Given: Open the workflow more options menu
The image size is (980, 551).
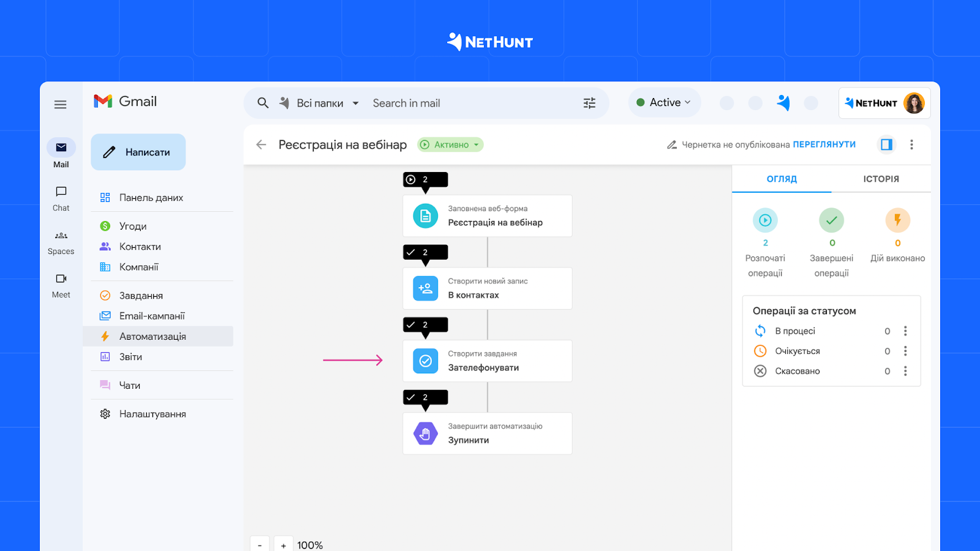Looking at the screenshot, I should 911,144.
